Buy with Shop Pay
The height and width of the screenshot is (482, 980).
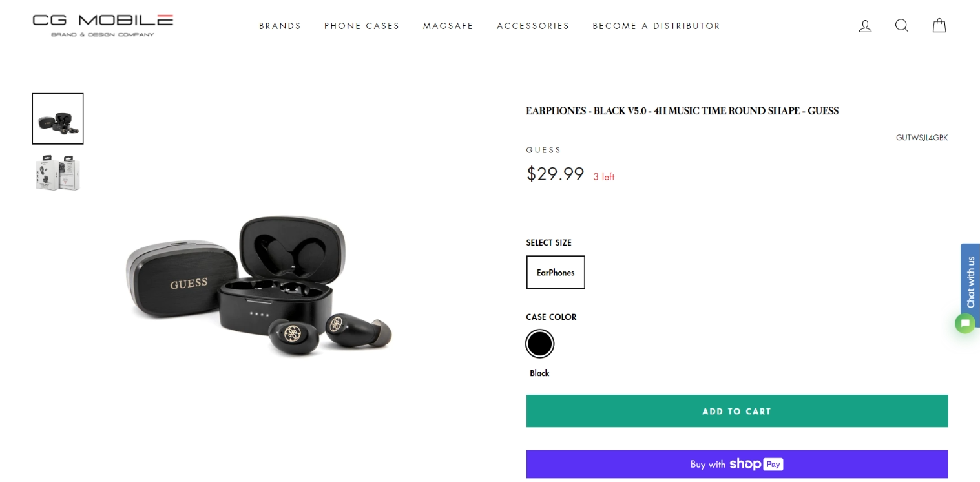point(737,464)
